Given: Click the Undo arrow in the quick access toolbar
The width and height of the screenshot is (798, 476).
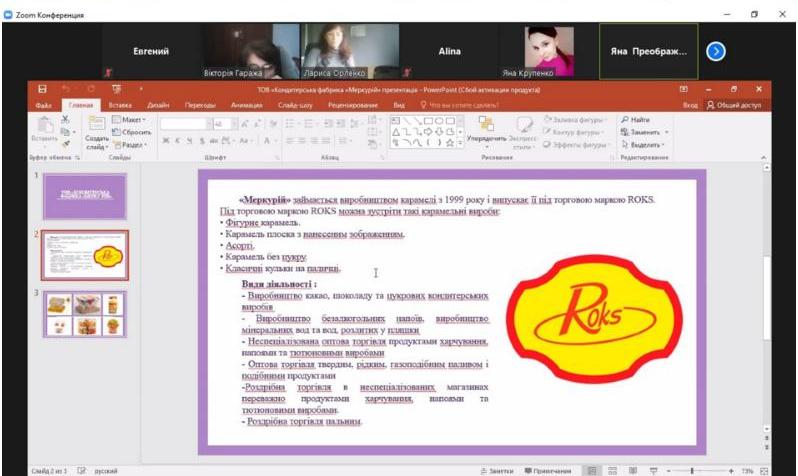Looking at the screenshot, I should pyautogui.click(x=66, y=89).
